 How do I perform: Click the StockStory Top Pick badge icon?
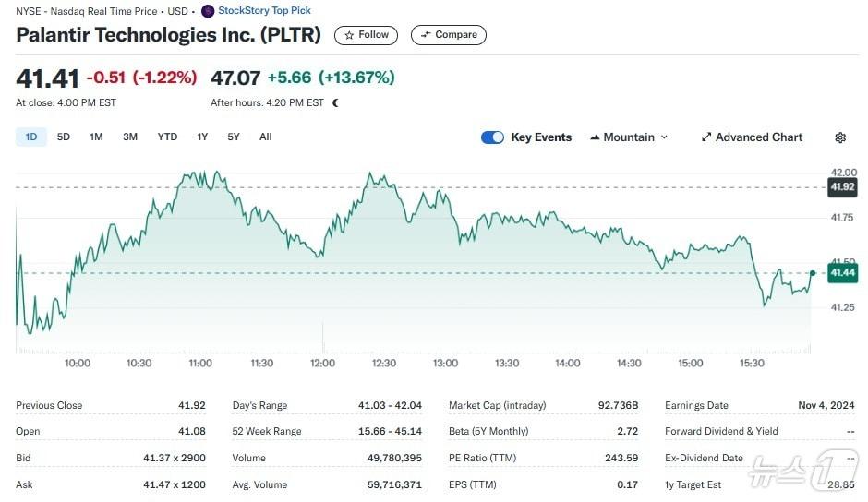pos(208,11)
